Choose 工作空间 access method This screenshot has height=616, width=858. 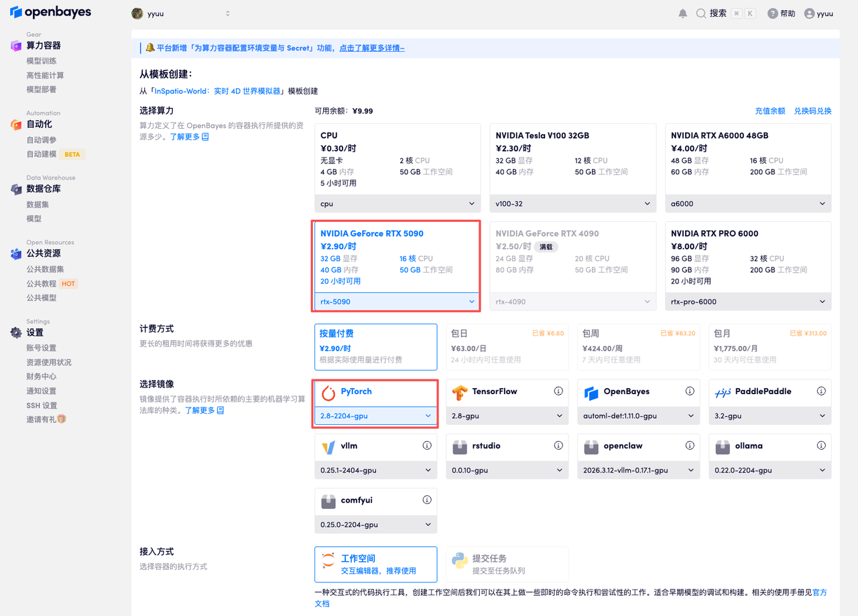(x=375, y=564)
